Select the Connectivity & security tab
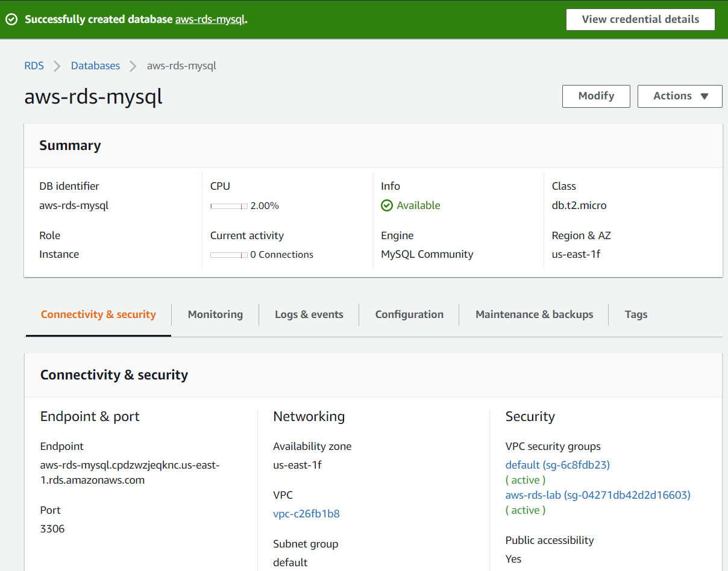 [98, 314]
